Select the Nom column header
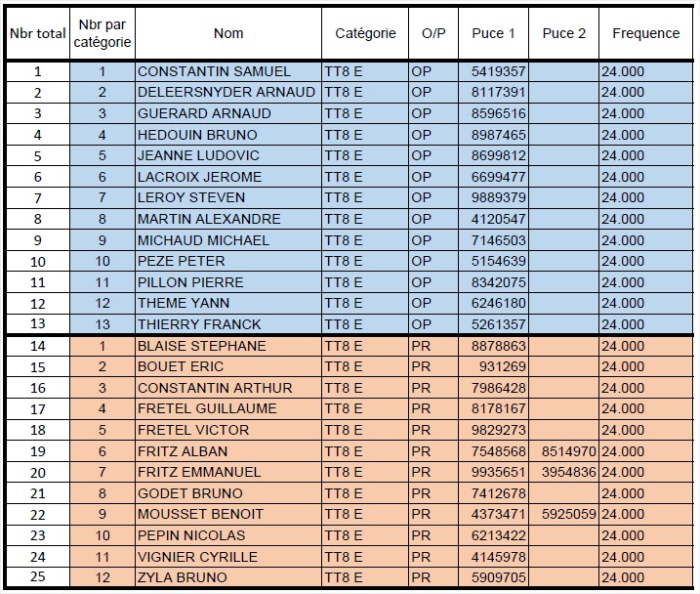The image size is (700, 594). [x=228, y=33]
